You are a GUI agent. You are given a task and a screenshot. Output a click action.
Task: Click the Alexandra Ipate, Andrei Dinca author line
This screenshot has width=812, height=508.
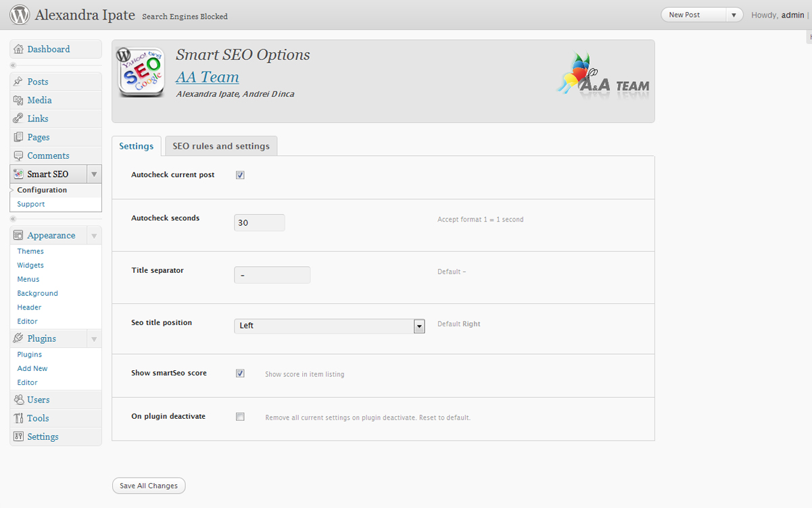click(x=235, y=94)
